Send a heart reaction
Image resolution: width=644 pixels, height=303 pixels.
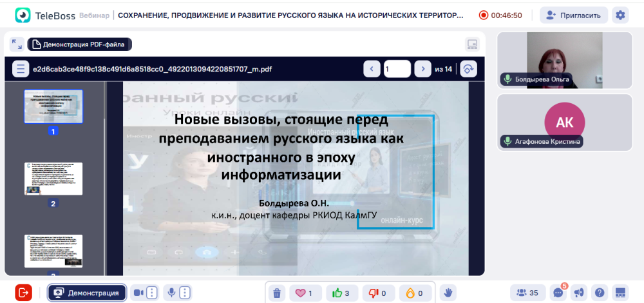(305, 293)
